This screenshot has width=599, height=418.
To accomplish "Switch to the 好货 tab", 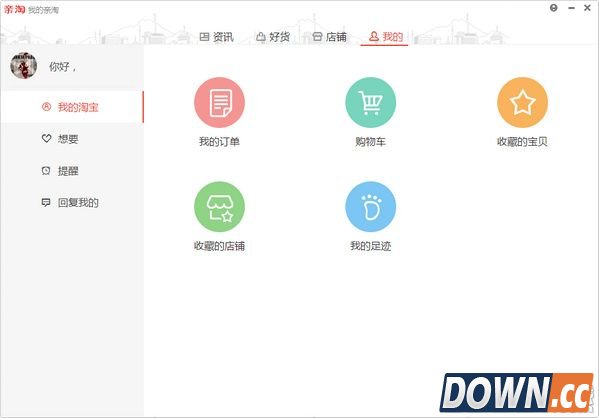I will point(273,37).
